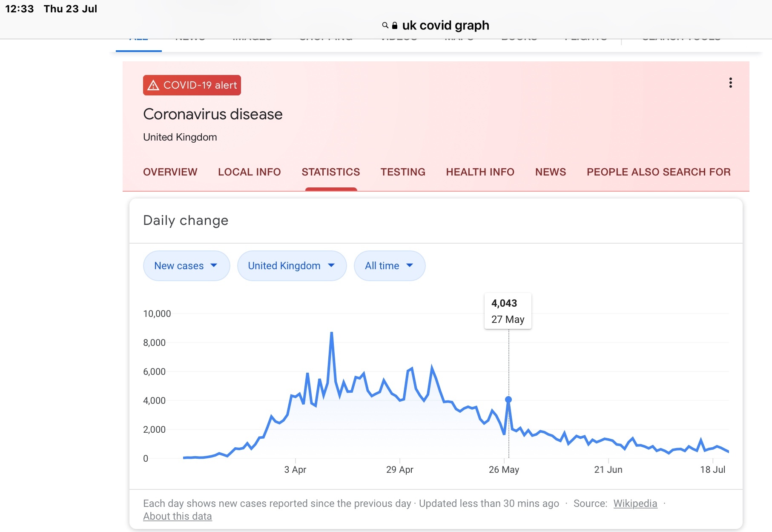Switch to the OVERVIEW tab

click(x=170, y=172)
